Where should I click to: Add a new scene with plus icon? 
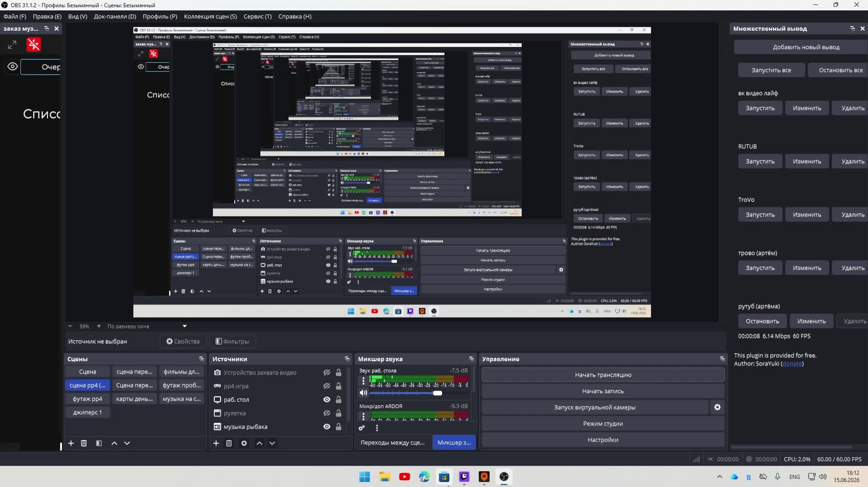71,443
